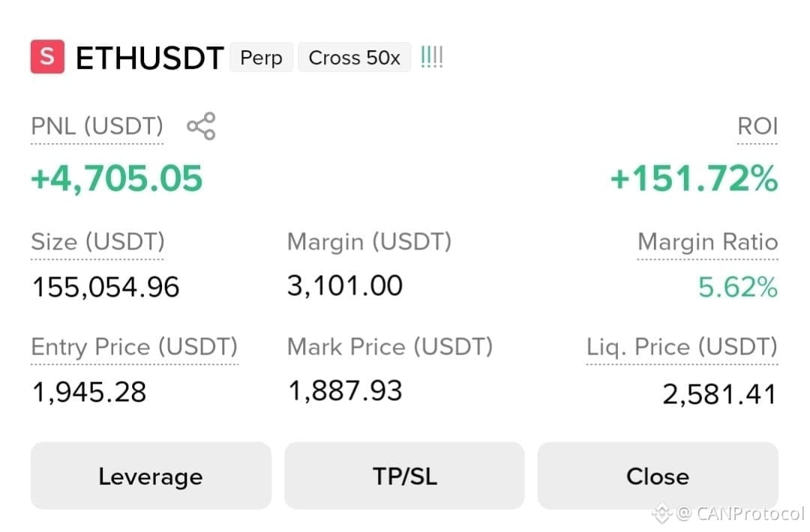Tap the Margin Ratio label
The width and height of the screenshot is (810, 532).
[708, 242]
